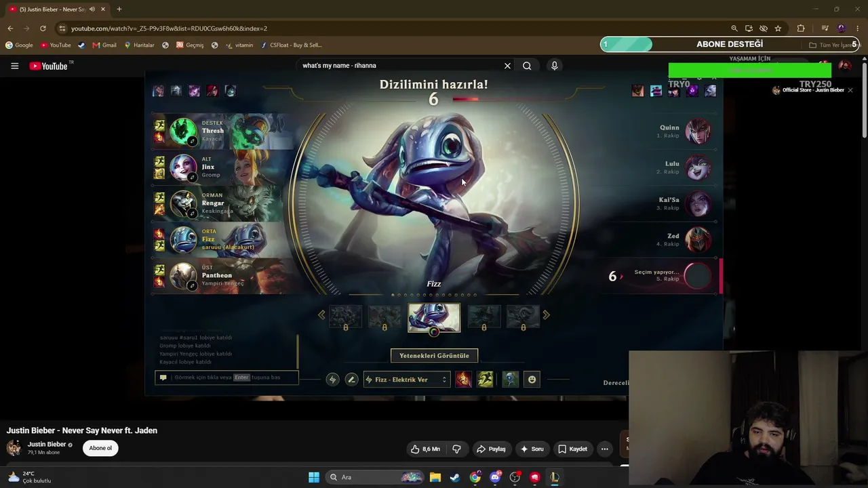Open Steam from the taskbar
This screenshot has height=488, width=868.
click(x=455, y=477)
